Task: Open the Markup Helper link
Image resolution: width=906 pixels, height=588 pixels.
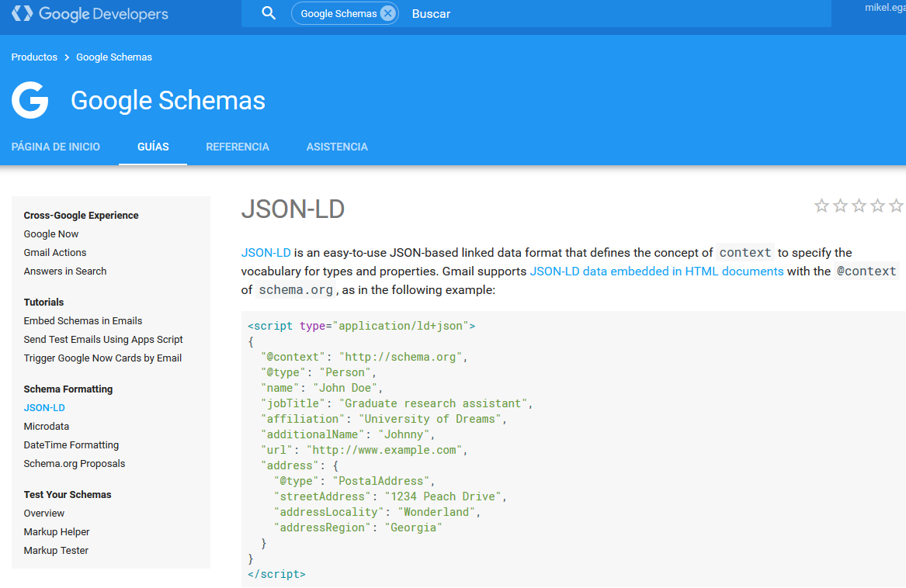Action: [x=57, y=532]
